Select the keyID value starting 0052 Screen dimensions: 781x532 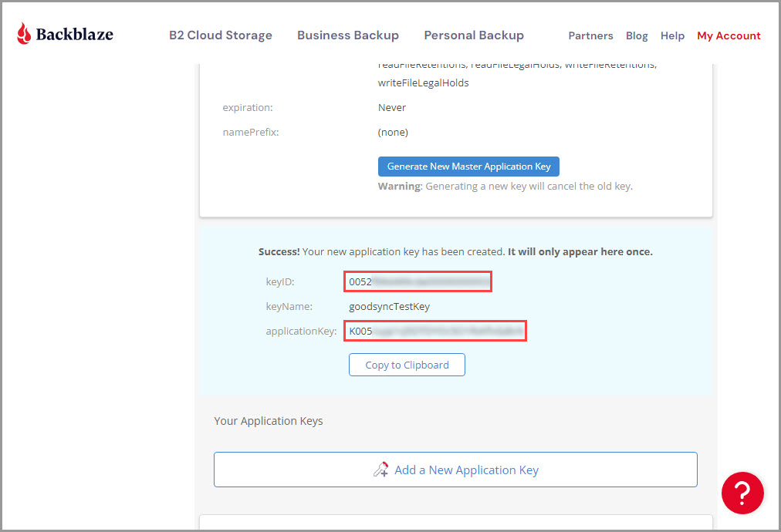coord(418,281)
